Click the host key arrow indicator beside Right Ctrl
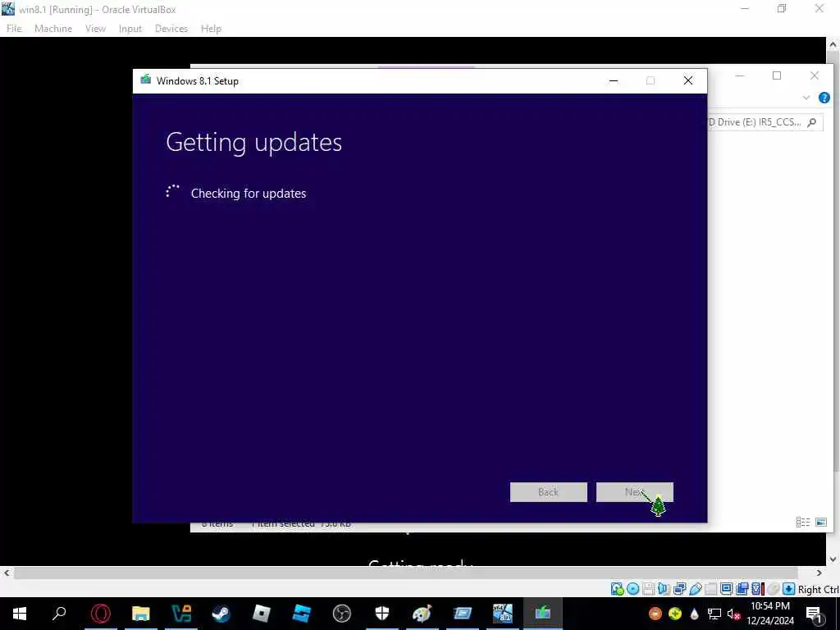Image resolution: width=840 pixels, height=630 pixels. [x=788, y=589]
